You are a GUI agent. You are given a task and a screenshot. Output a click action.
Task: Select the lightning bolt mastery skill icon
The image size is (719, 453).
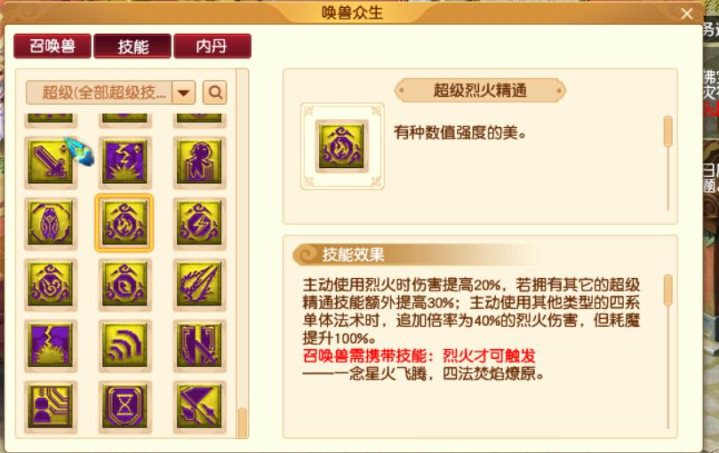pyautogui.click(x=199, y=223)
